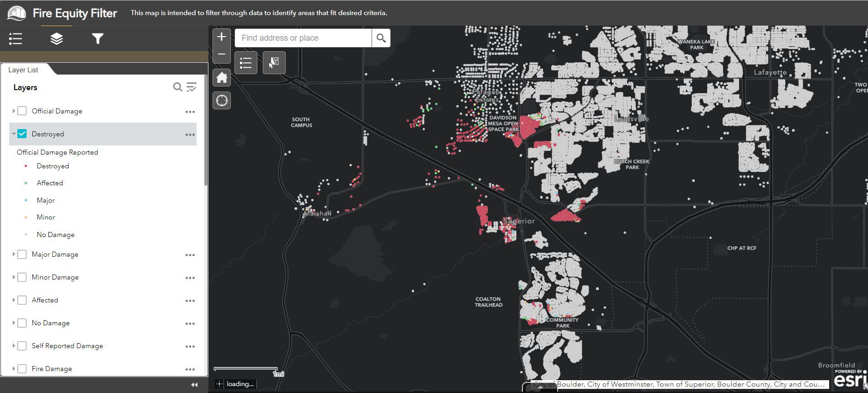
Task: Click the My Location target button
Action: 222,101
